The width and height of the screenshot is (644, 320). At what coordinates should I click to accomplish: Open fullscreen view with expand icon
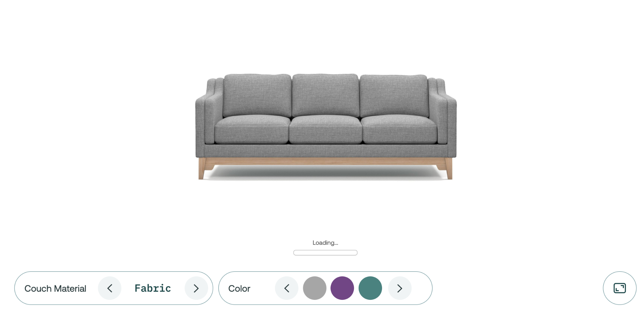click(x=620, y=288)
